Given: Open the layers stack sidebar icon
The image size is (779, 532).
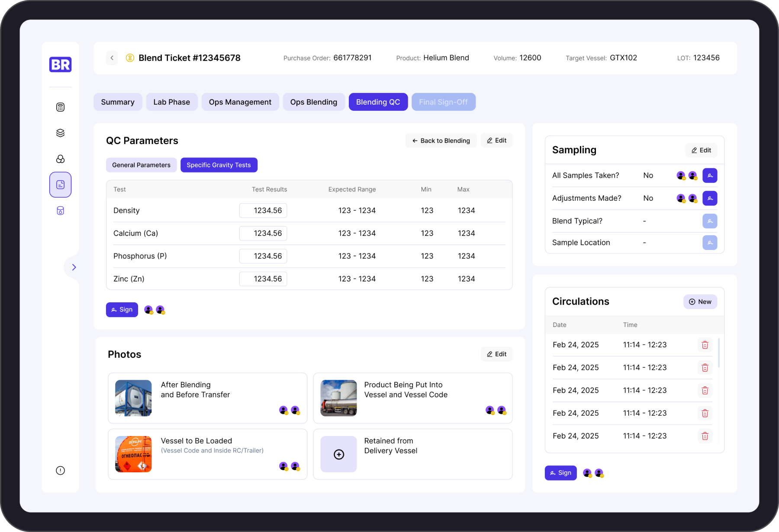Looking at the screenshot, I should 60,133.
